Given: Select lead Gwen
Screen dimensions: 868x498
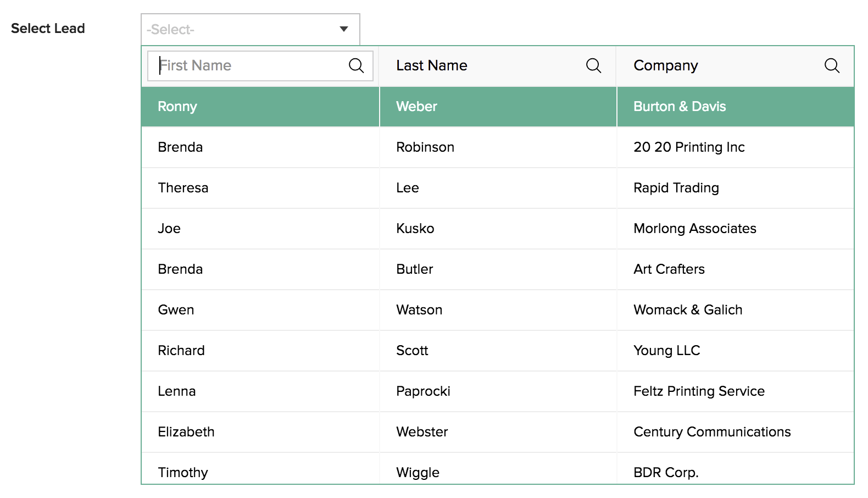Looking at the screenshot, I should [x=176, y=310].
